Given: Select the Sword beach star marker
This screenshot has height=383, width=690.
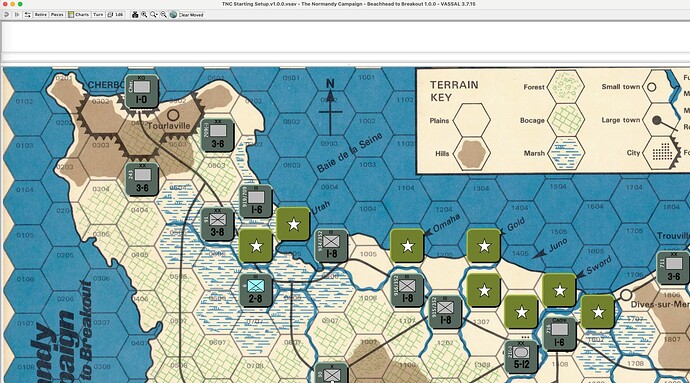Looking at the screenshot, I should tap(559, 290).
